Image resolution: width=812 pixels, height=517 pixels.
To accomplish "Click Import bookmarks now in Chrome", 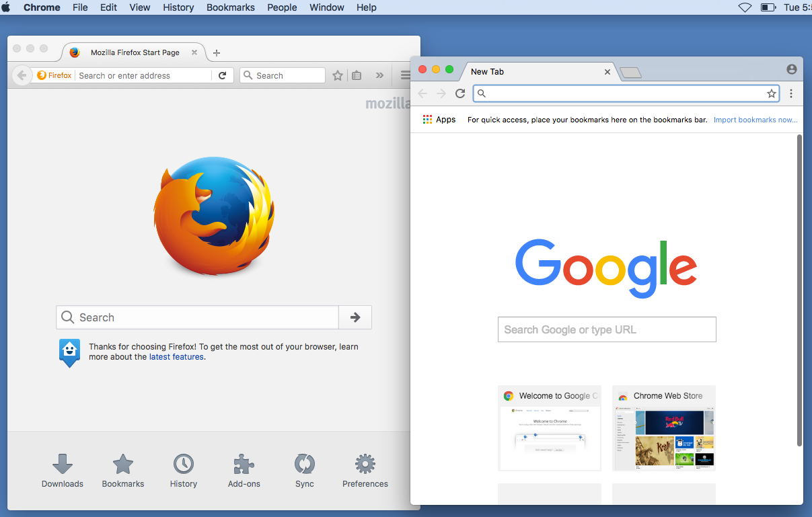I will (755, 119).
